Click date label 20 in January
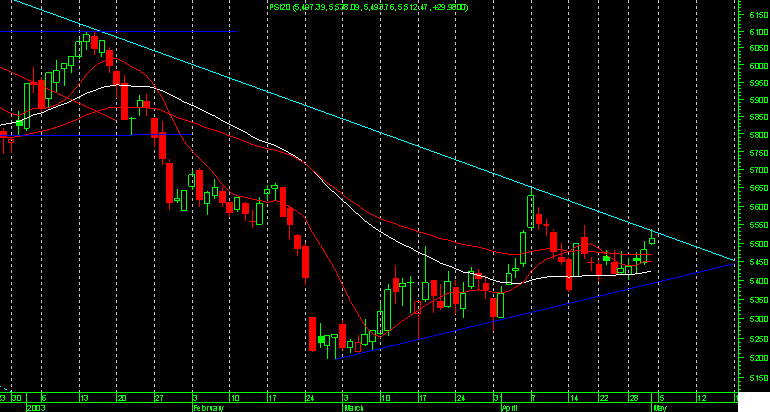 (x=122, y=398)
